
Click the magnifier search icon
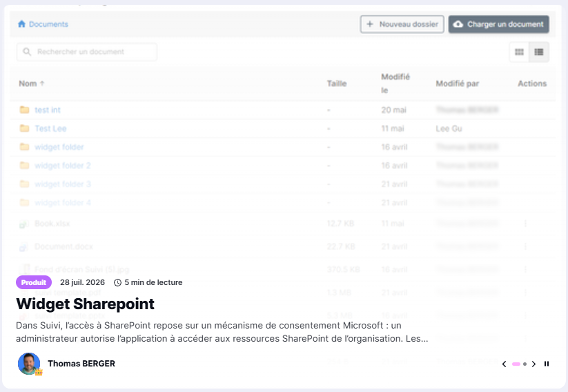click(x=27, y=52)
